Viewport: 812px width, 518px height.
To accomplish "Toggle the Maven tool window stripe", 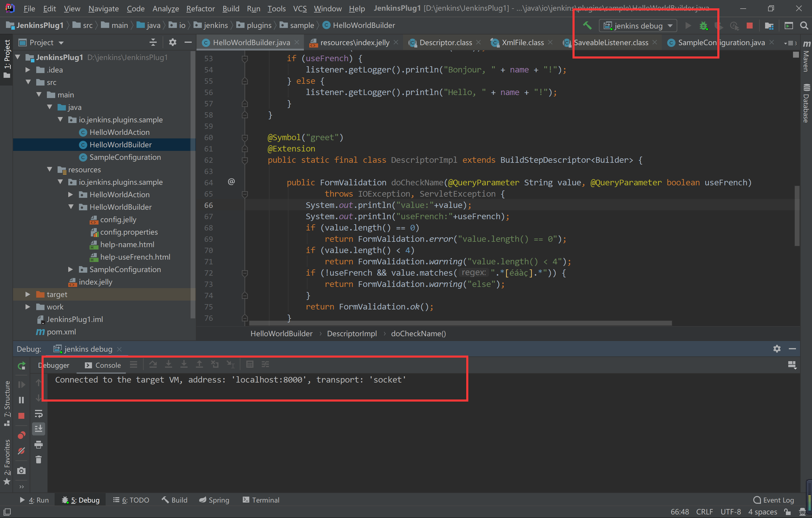I will pyautogui.click(x=806, y=56).
